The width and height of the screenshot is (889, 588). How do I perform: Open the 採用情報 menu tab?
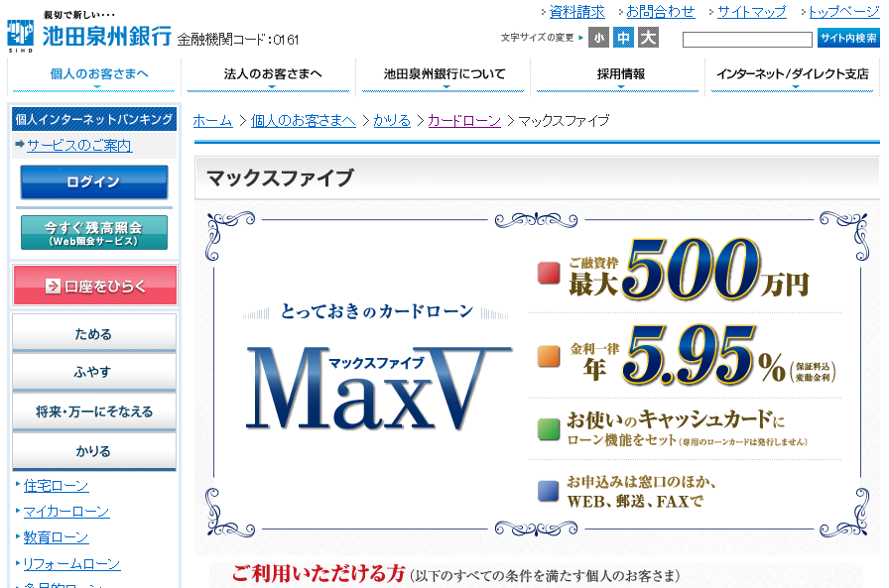pyautogui.click(x=618, y=76)
